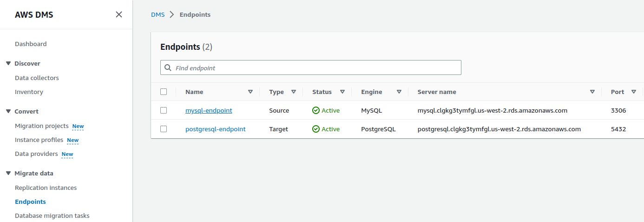
Task: Sort endpoints by Type column arrow
Action: click(x=294, y=92)
